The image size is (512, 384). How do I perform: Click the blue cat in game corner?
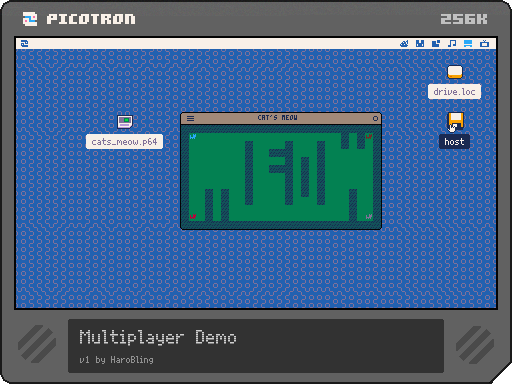(193, 136)
